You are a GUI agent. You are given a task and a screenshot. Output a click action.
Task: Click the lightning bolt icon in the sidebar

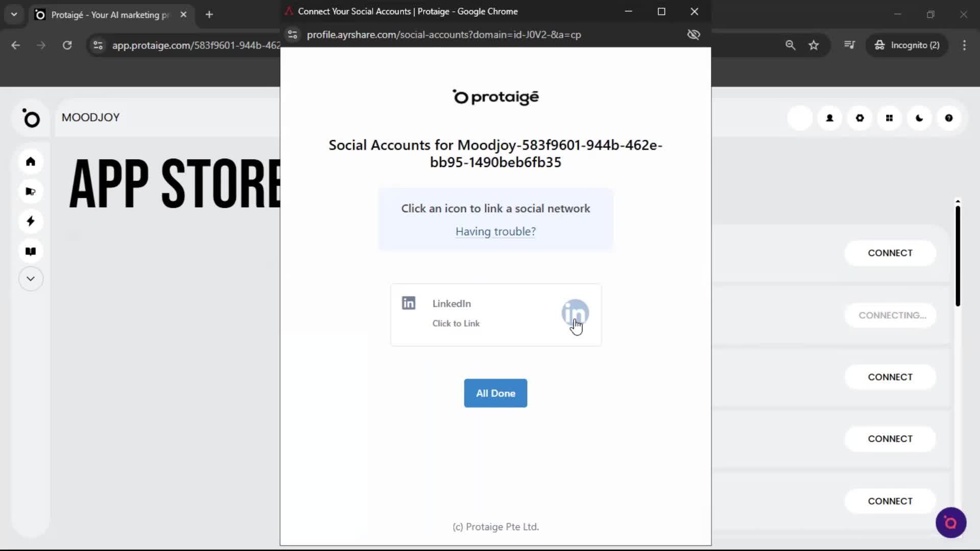[x=31, y=221]
